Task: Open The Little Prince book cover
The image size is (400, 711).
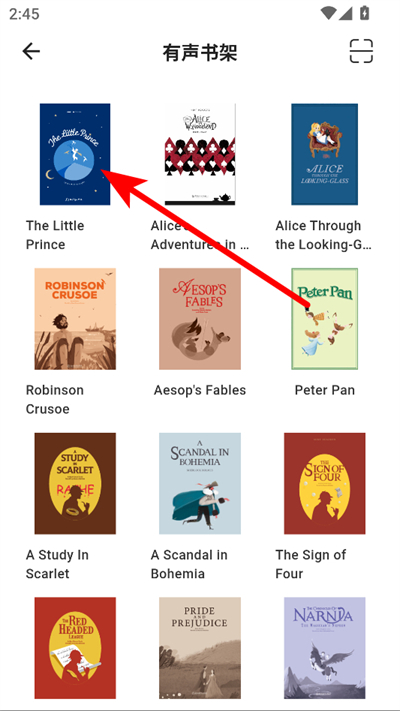Action: tap(75, 154)
